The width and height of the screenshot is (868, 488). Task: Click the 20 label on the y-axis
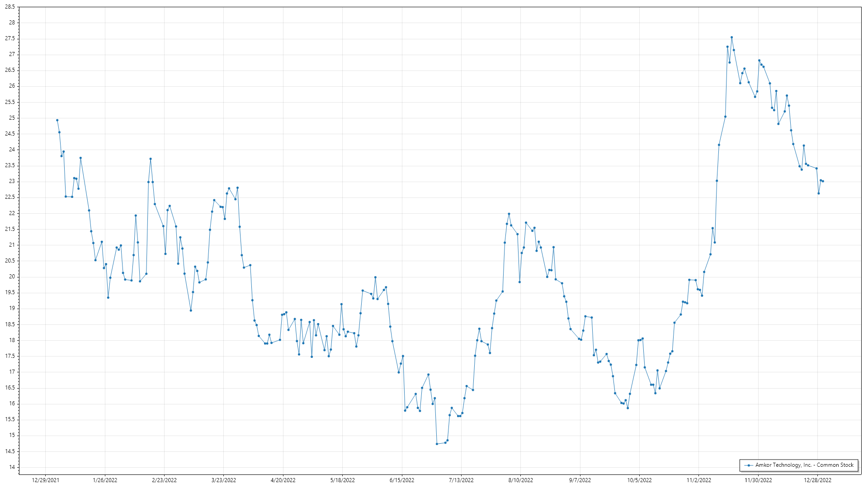(x=12, y=277)
